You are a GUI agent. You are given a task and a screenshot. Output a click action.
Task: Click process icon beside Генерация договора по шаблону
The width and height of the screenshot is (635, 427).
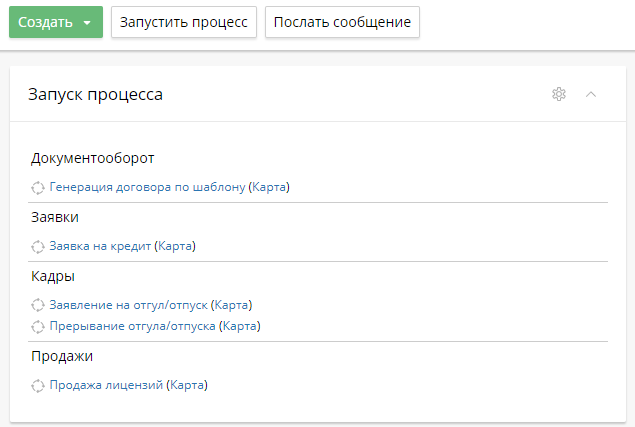(38, 187)
